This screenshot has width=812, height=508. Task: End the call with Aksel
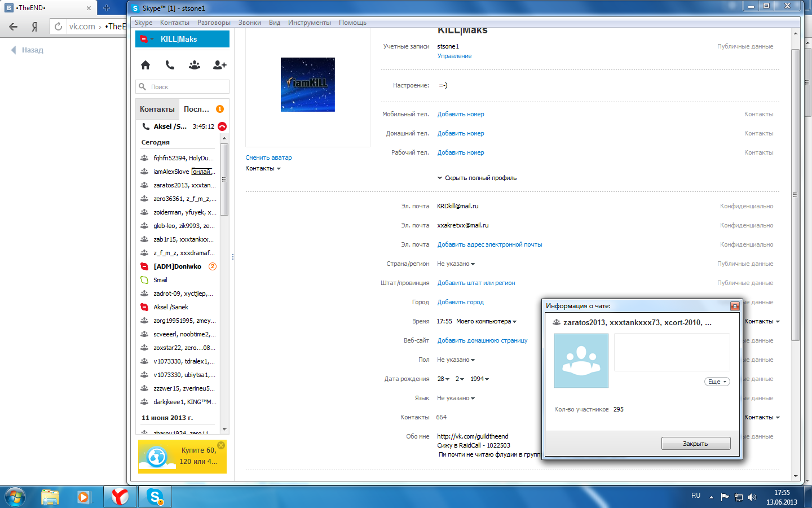click(222, 126)
